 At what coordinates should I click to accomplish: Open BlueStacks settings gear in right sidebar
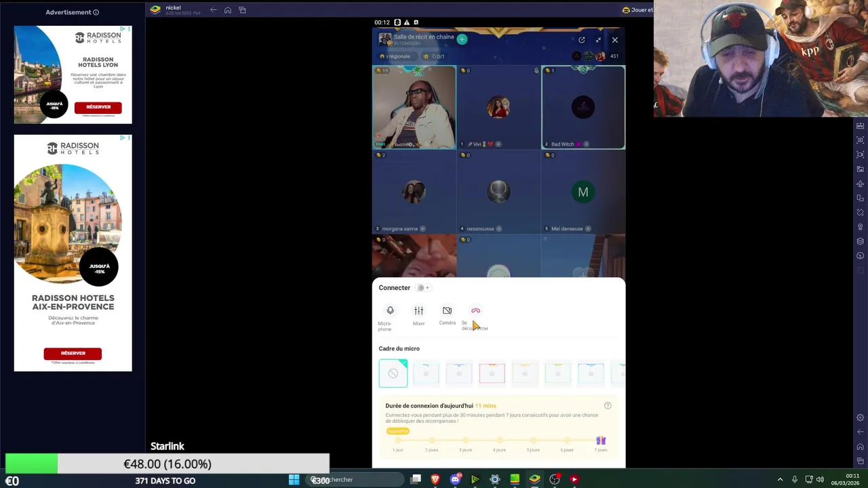point(861,418)
